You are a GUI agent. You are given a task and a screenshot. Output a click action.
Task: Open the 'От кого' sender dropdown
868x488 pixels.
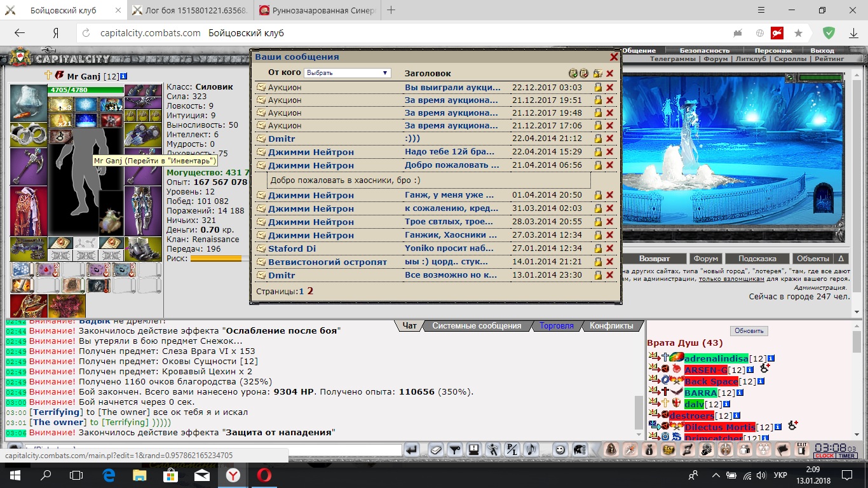[347, 73]
